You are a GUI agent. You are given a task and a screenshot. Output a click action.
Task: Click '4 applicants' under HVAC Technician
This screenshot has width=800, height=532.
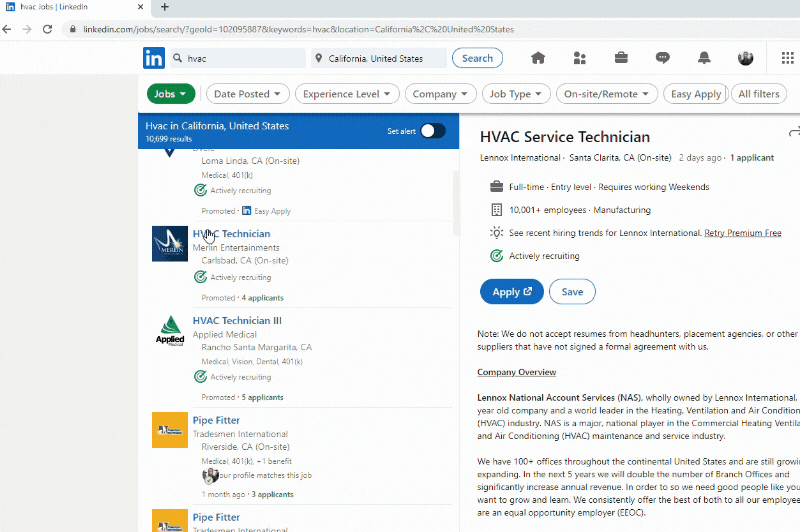pyautogui.click(x=262, y=298)
